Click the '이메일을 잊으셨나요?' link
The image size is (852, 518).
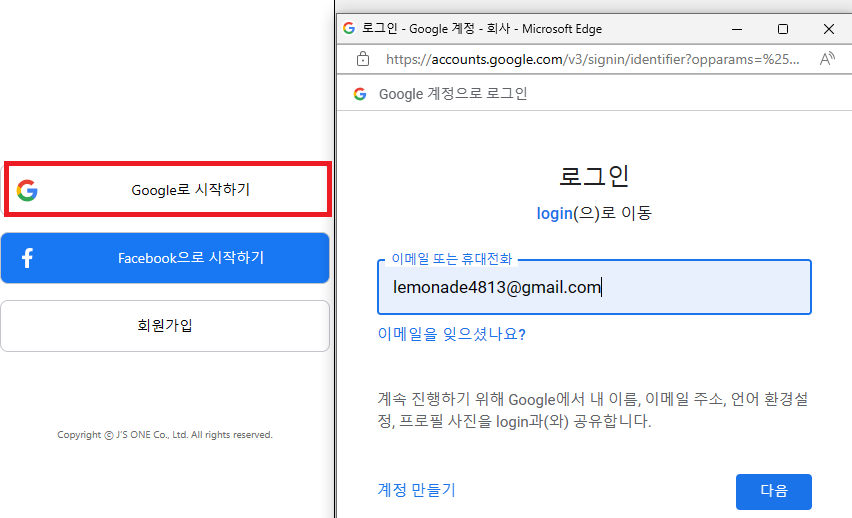coord(452,334)
